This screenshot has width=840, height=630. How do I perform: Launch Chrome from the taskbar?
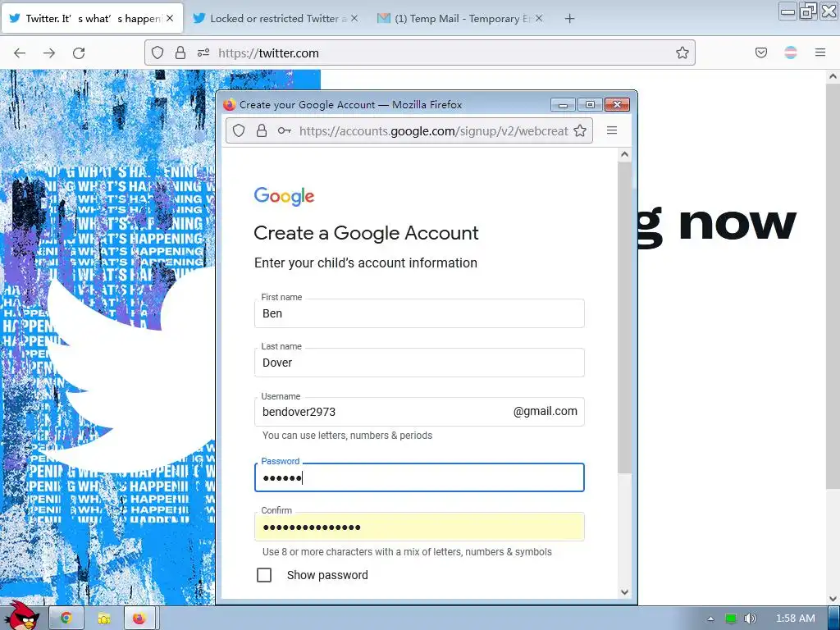pos(66,619)
